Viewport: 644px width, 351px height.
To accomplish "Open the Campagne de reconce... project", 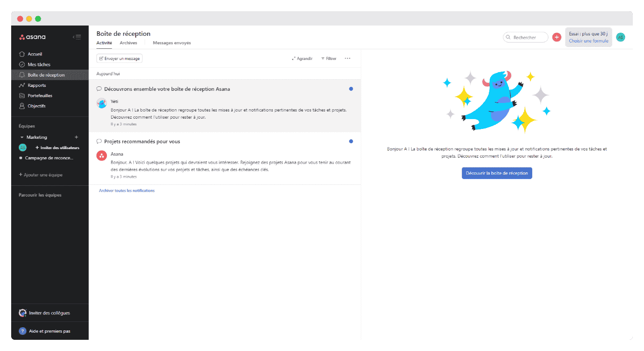I will pyautogui.click(x=47, y=158).
